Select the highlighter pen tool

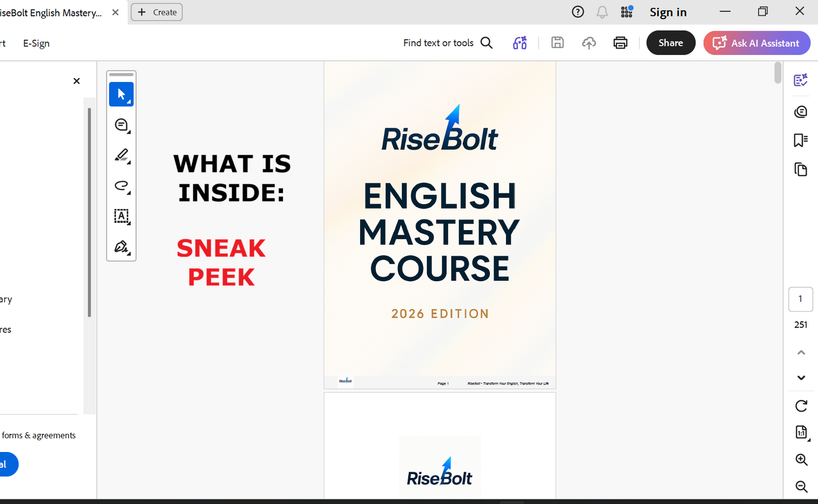tap(121, 155)
